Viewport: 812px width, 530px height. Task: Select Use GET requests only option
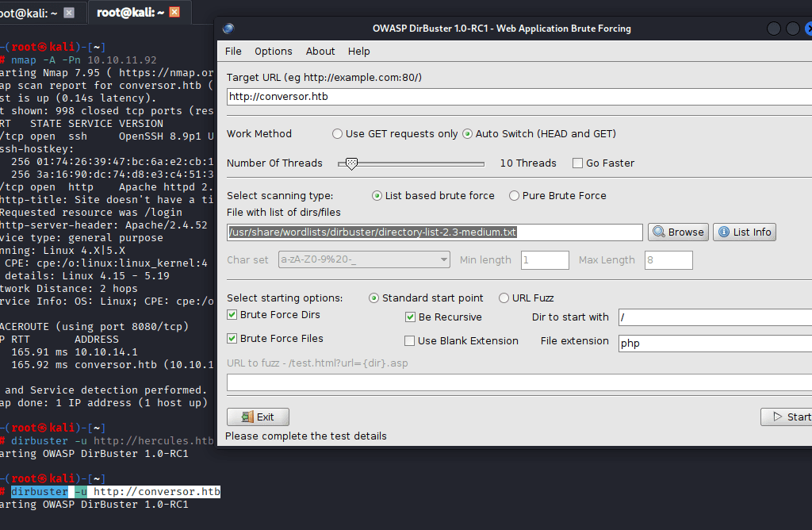pyautogui.click(x=338, y=134)
